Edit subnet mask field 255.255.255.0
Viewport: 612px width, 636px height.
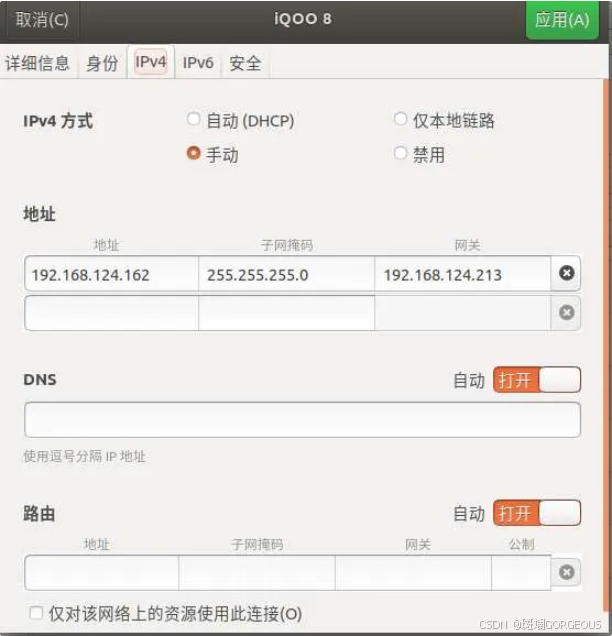286,275
